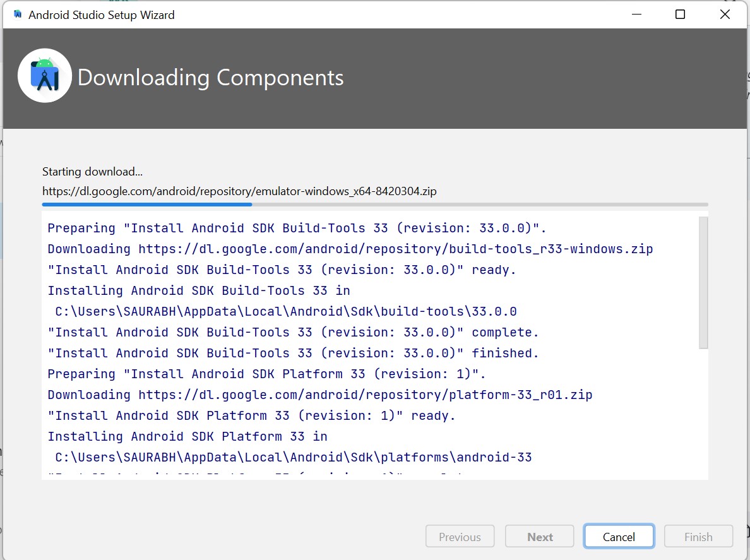Click the 'Downloading Components' heading
The height and width of the screenshot is (560, 750).
pyautogui.click(x=210, y=78)
